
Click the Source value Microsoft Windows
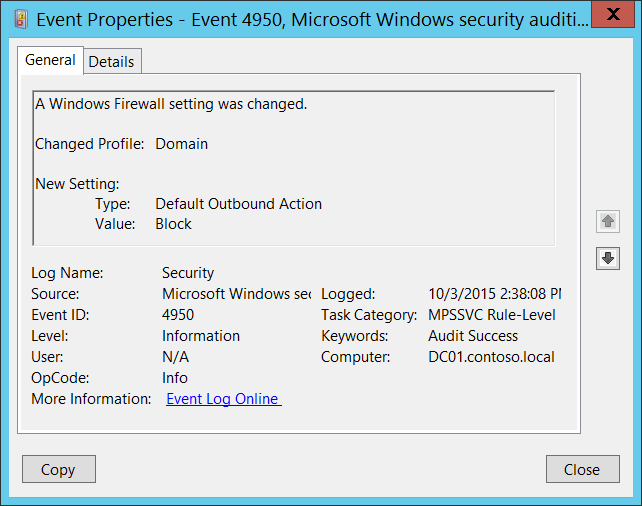(236, 294)
